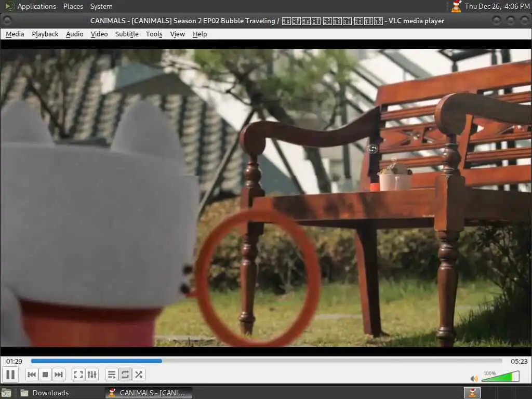Image resolution: width=532 pixels, height=399 pixels.
Task: Click VLC cone tray icon in top panel
Action: coord(456,6)
